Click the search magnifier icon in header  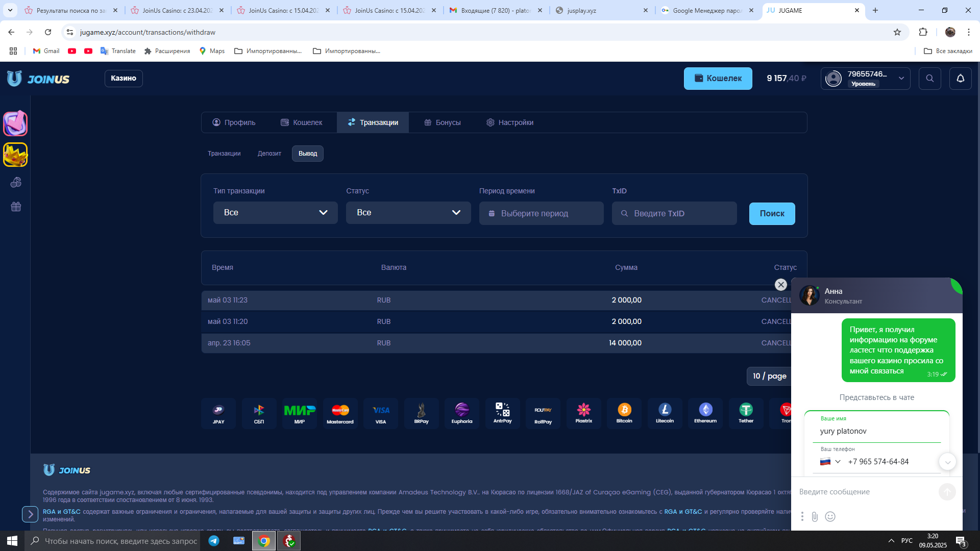coord(929,79)
